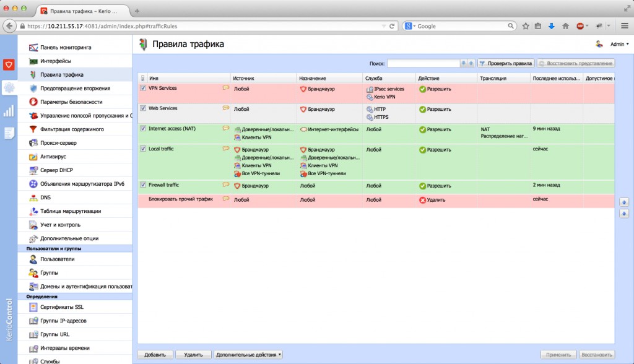This screenshot has width=634, height=364.
Task: Click the Объявления маршрутизатора IPv6 icon
Action: pos(33,184)
